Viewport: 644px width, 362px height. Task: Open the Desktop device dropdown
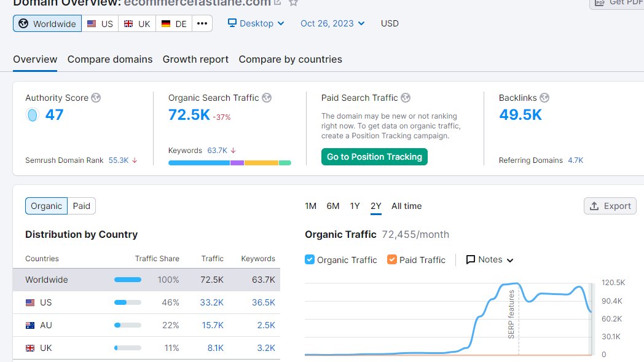[256, 23]
